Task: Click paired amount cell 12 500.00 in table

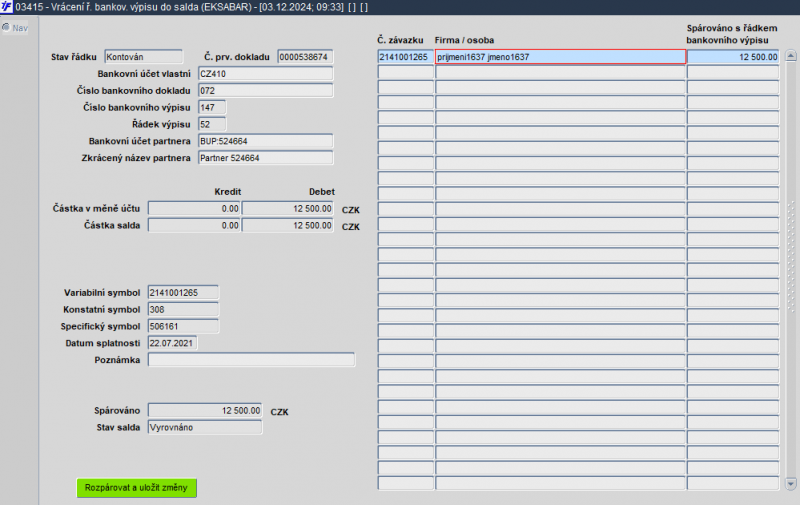Action: 733,57
